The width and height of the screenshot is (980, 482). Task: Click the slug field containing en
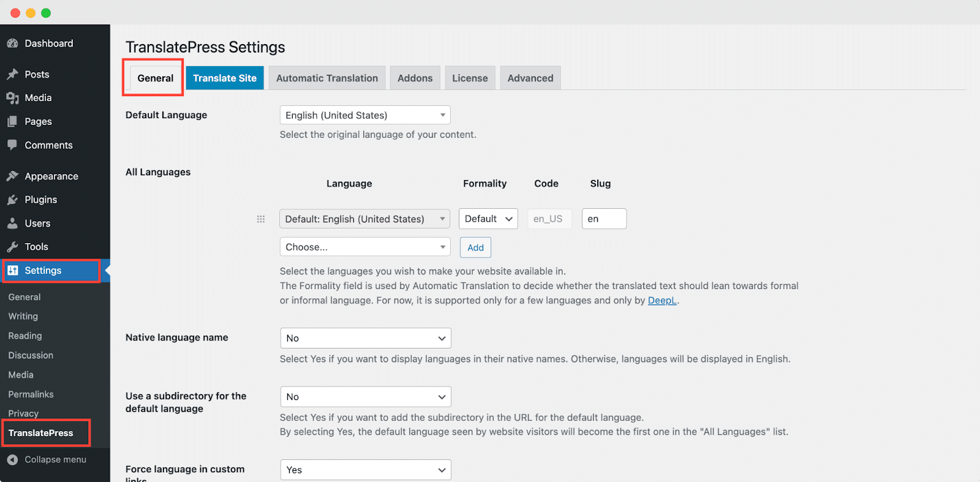604,219
